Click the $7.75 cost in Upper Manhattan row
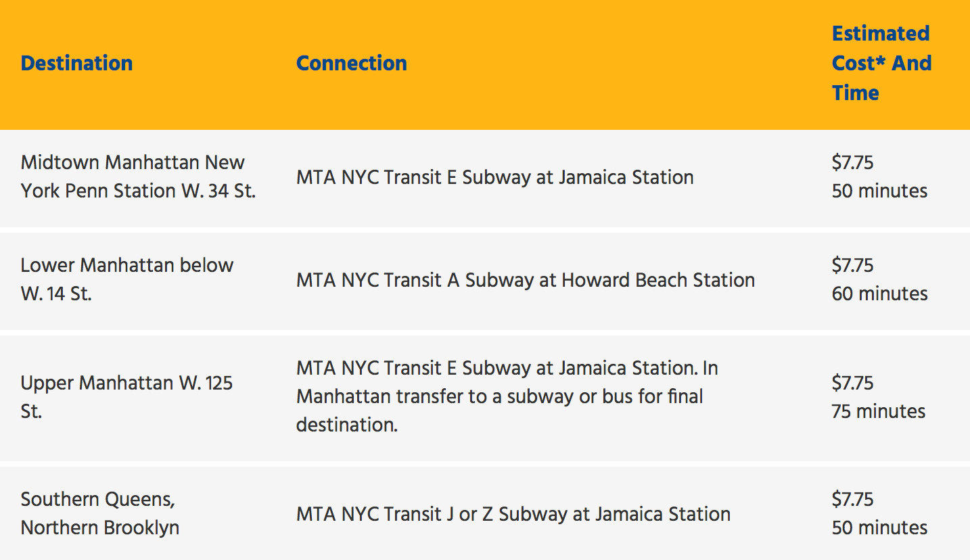 (x=852, y=383)
